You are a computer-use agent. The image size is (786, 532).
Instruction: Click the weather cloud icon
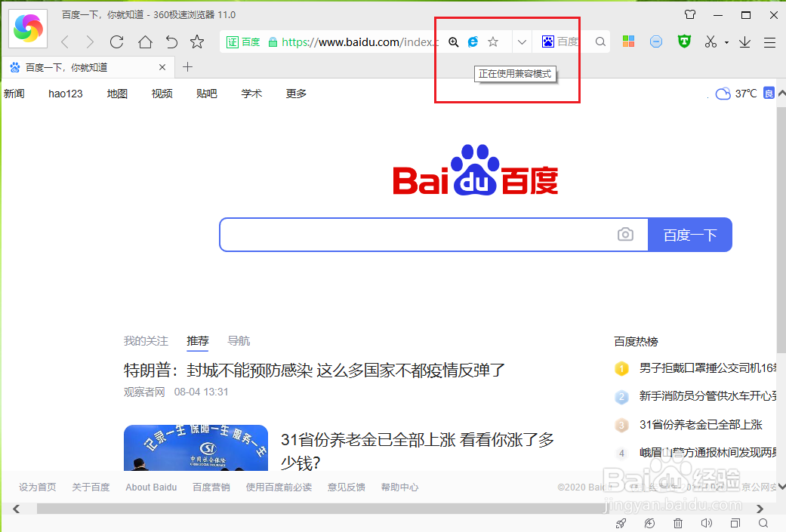(723, 94)
